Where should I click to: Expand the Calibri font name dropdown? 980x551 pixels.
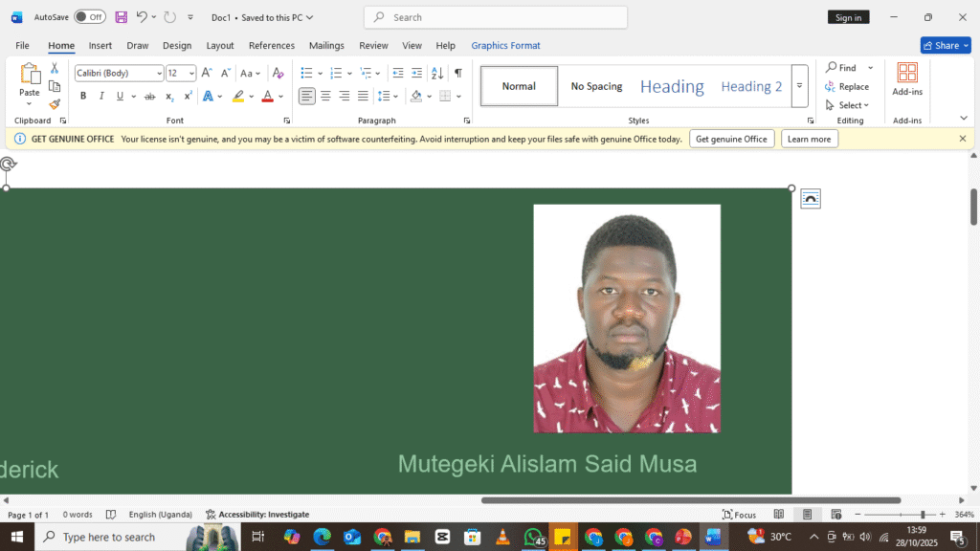(x=159, y=74)
